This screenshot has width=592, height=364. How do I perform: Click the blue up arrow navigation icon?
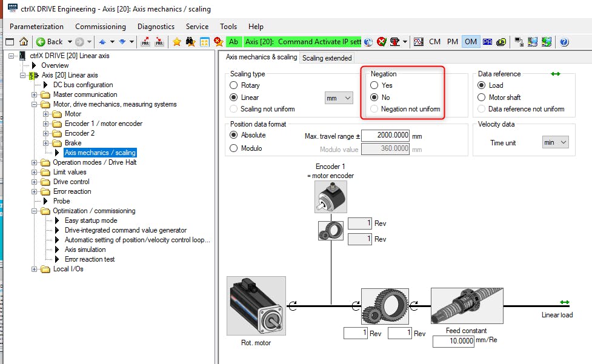click(102, 42)
